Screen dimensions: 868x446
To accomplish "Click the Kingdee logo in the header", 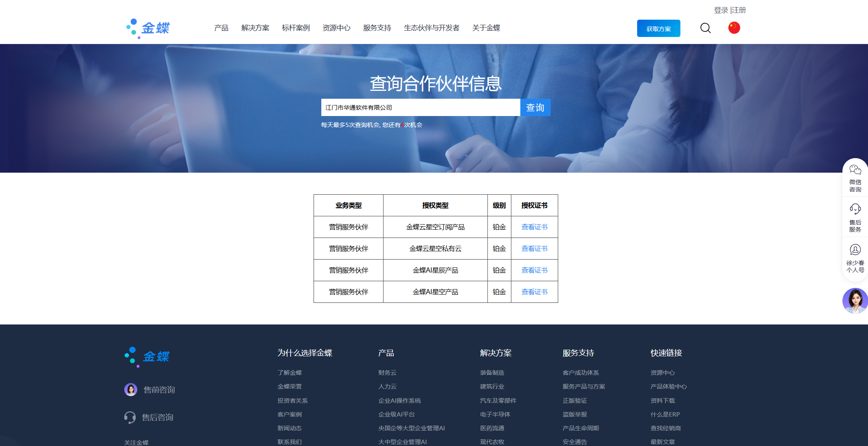I will click(x=148, y=28).
